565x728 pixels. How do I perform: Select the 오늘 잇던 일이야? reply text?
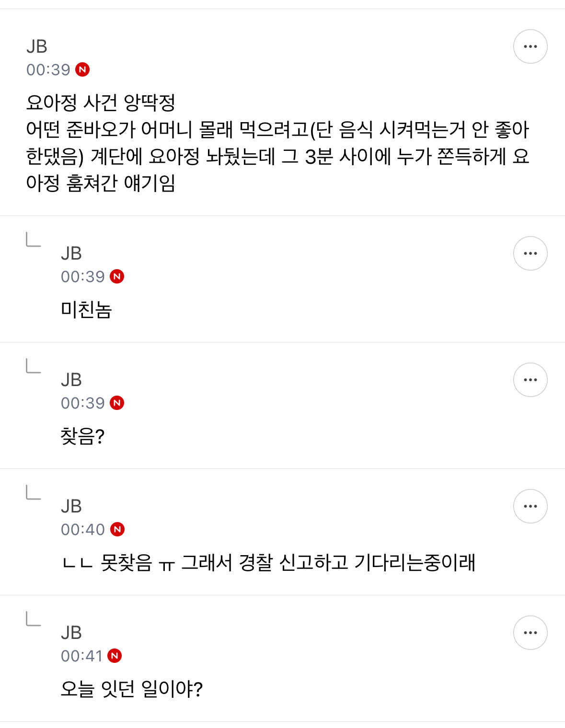point(132,689)
